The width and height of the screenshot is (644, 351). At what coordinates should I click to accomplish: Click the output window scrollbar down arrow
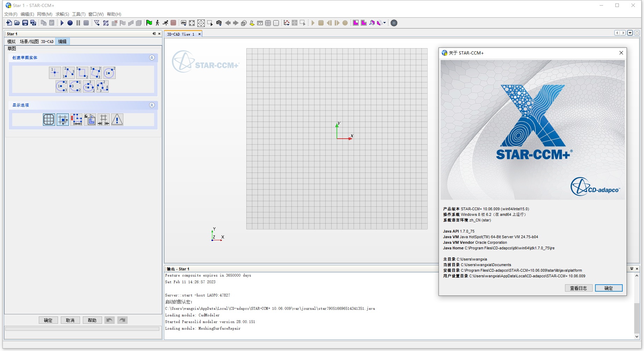(637, 337)
